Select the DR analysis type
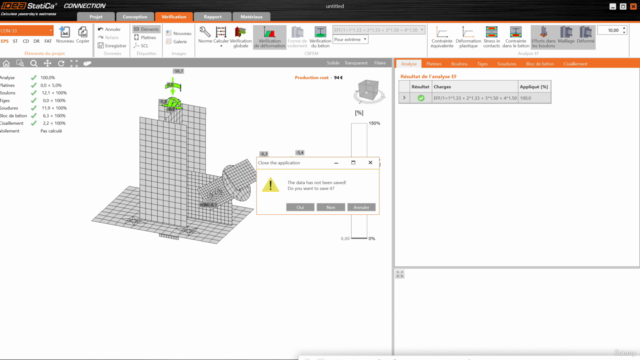The height and width of the screenshot is (360, 640). 36,41
